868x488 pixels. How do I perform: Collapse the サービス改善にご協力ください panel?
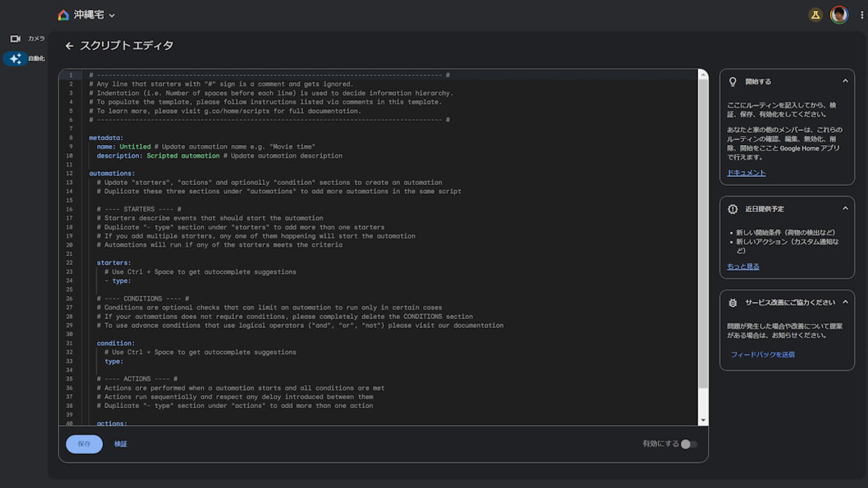tap(845, 302)
